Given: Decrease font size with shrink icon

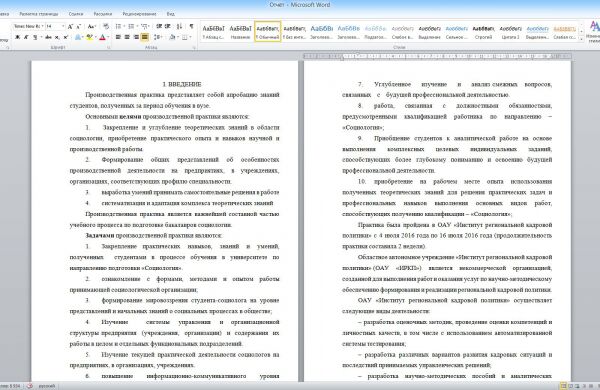Looking at the screenshot, I should click(78, 26).
